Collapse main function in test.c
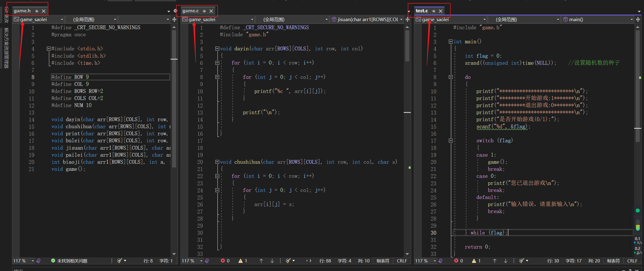Viewport: 644px width, 271px height. click(451, 42)
